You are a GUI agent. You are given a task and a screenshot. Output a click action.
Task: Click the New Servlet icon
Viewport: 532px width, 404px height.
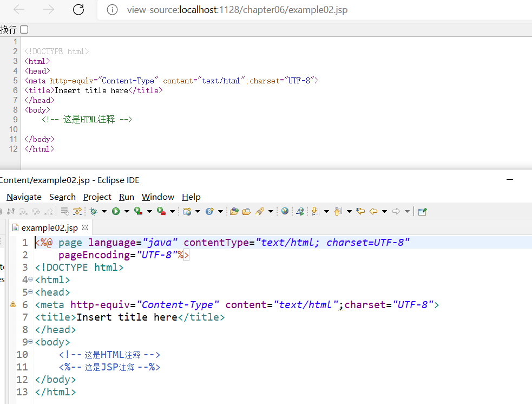coord(209,212)
